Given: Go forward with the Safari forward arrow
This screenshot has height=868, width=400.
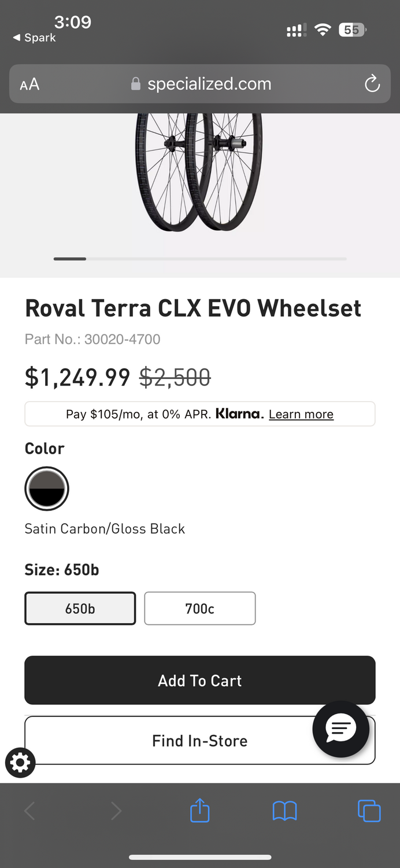Looking at the screenshot, I should (116, 811).
